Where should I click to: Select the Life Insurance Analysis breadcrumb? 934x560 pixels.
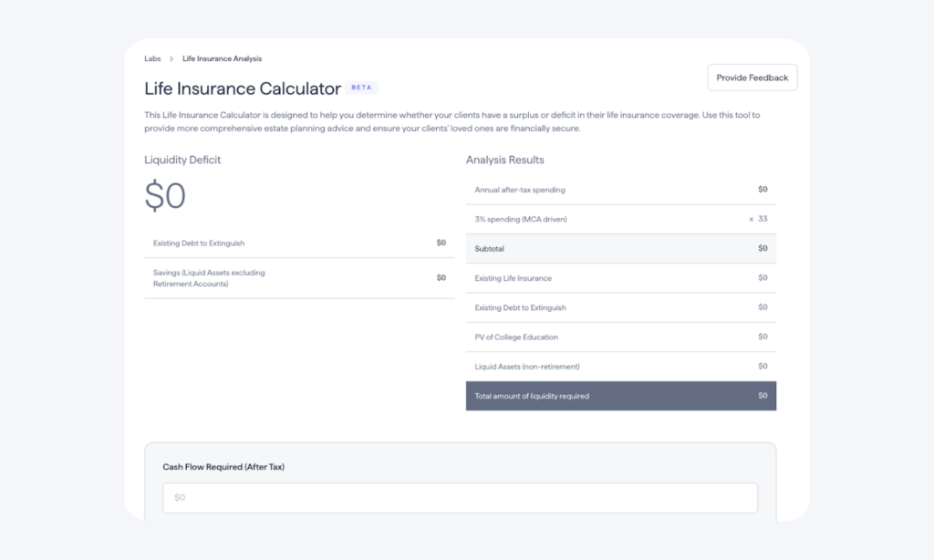(223, 58)
